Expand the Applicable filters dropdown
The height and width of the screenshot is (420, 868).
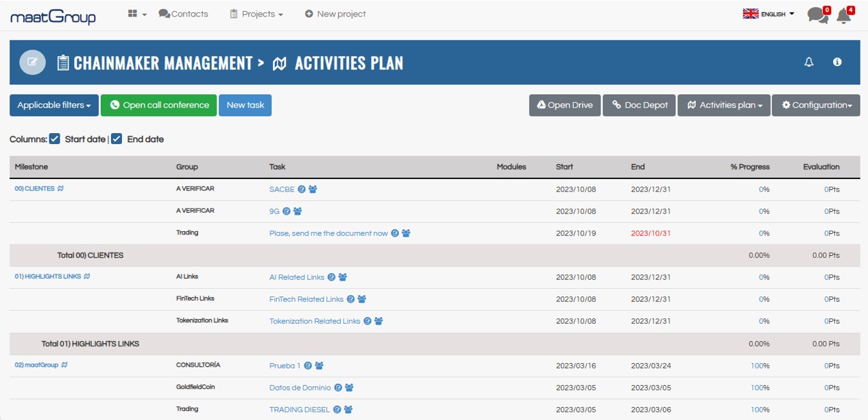point(54,105)
